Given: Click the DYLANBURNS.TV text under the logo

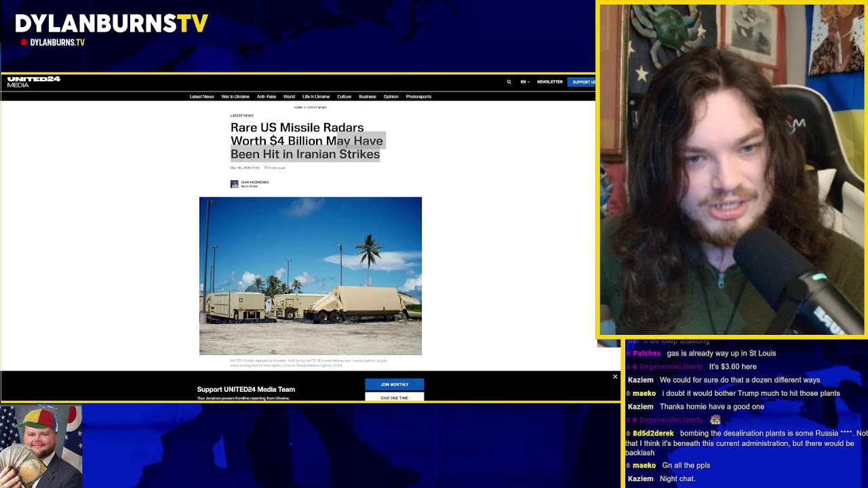Looking at the screenshot, I should coord(58,42).
